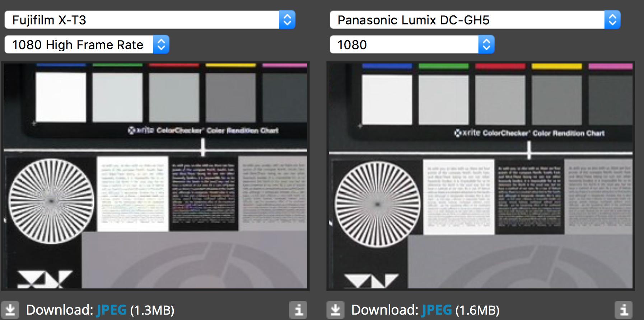This screenshot has height=320, width=644.
Task: Open the info icon below Panasonic image
Action: [x=624, y=310]
